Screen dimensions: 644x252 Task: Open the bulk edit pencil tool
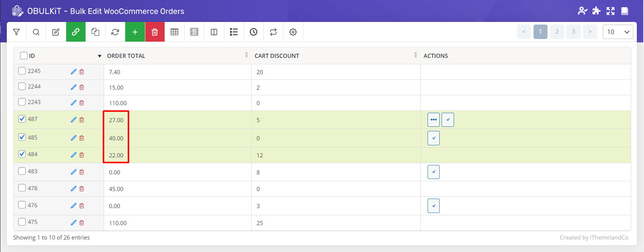[56, 32]
